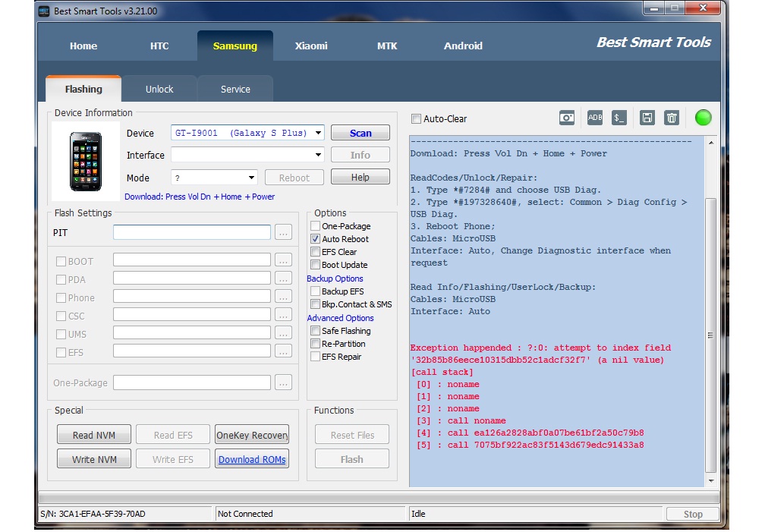Open the Download ROMs link
Viewport: 765px width, 532px height.
pyautogui.click(x=252, y=459)
